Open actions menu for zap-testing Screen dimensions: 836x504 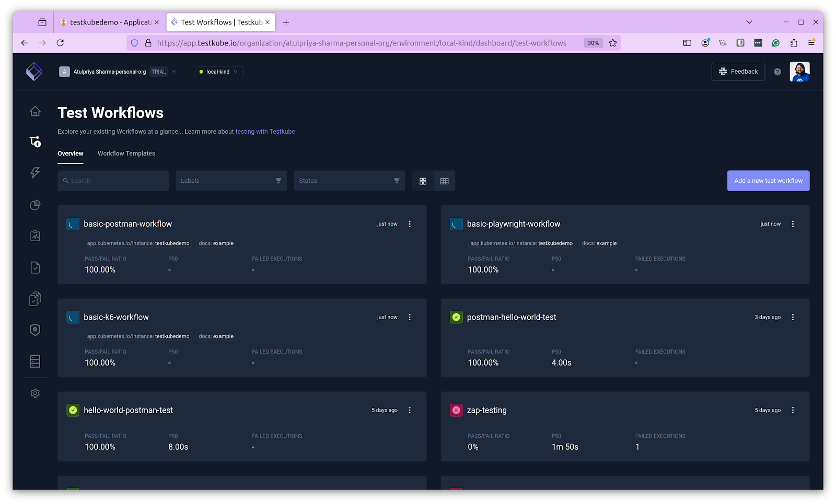pos(793,411)
